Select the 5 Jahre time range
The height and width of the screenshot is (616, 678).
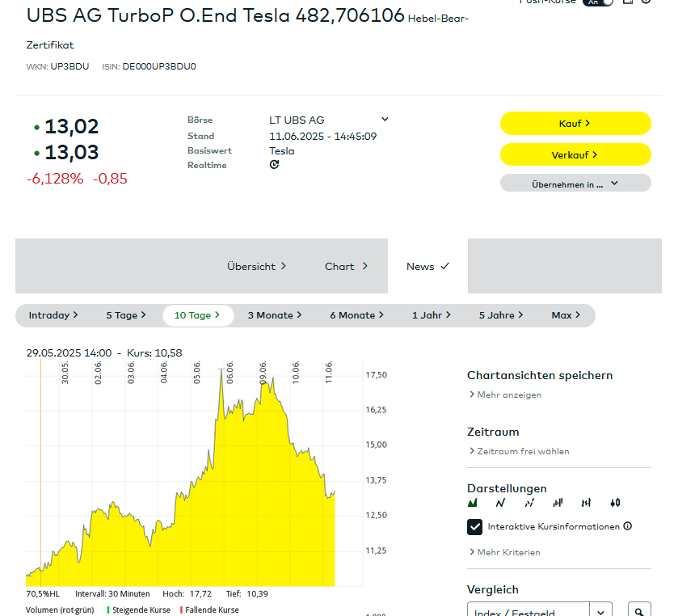[x=501, y=315]
